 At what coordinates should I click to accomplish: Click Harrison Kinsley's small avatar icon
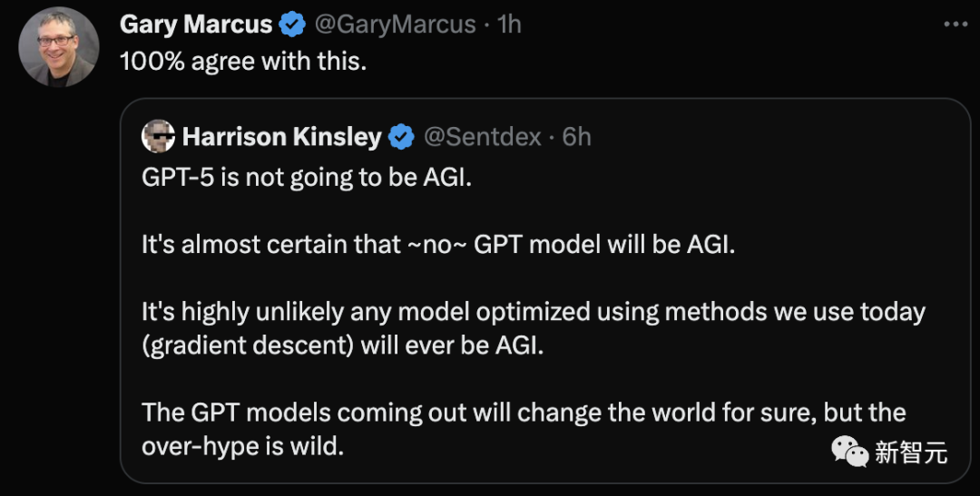click(x=158, y=137)
